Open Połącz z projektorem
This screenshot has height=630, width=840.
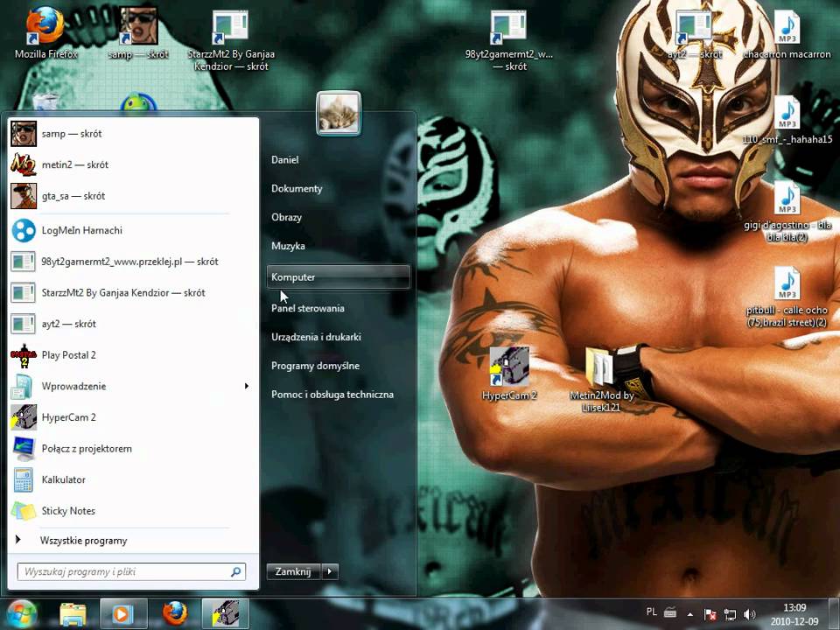pos(133,448)
